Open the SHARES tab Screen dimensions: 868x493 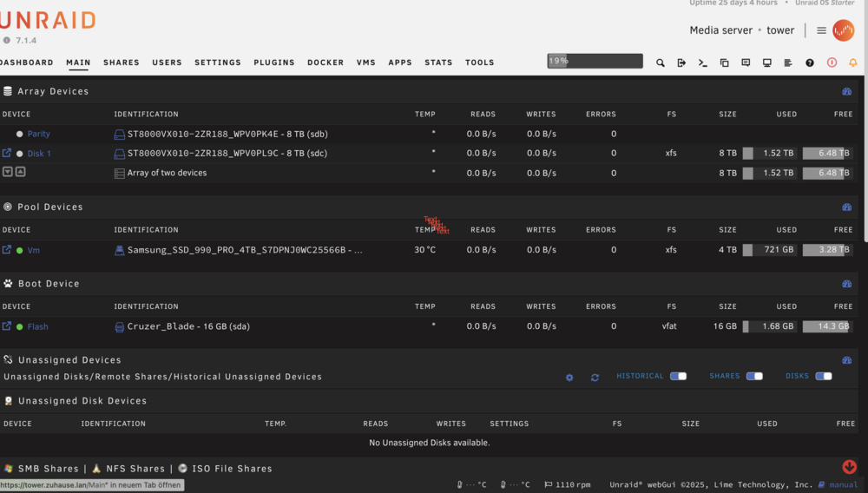click(122, 62)
